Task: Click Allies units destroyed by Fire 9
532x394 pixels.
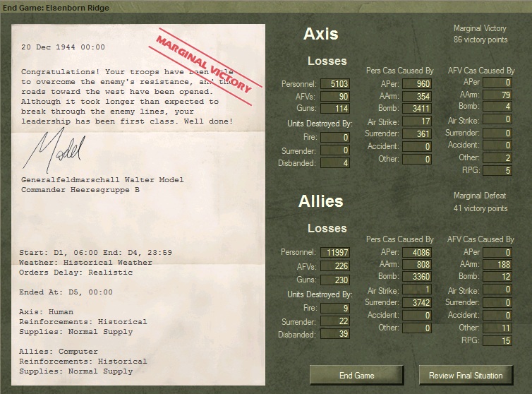Action: coord(335,308)
